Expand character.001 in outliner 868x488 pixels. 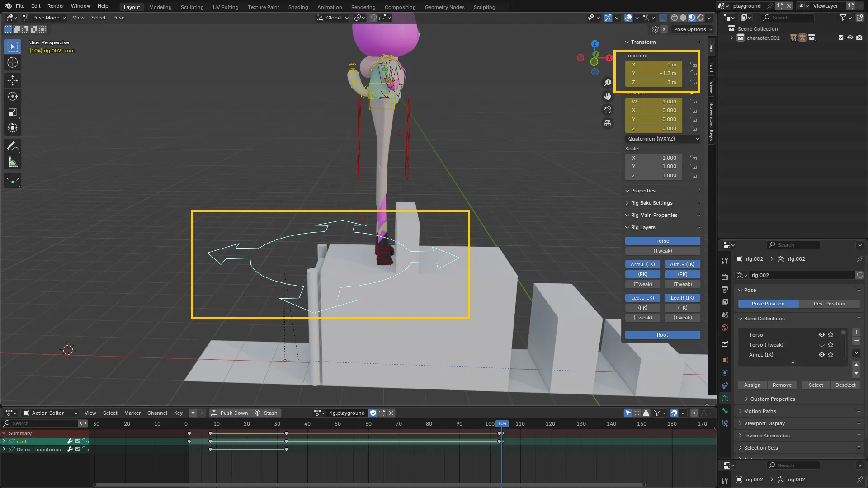click(731, 38)
